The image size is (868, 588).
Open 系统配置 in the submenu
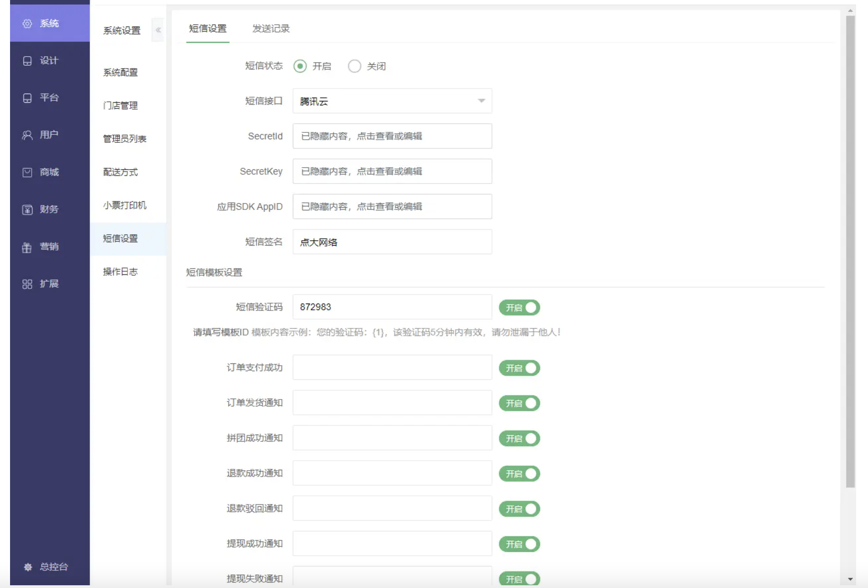[x=121, y=73]
